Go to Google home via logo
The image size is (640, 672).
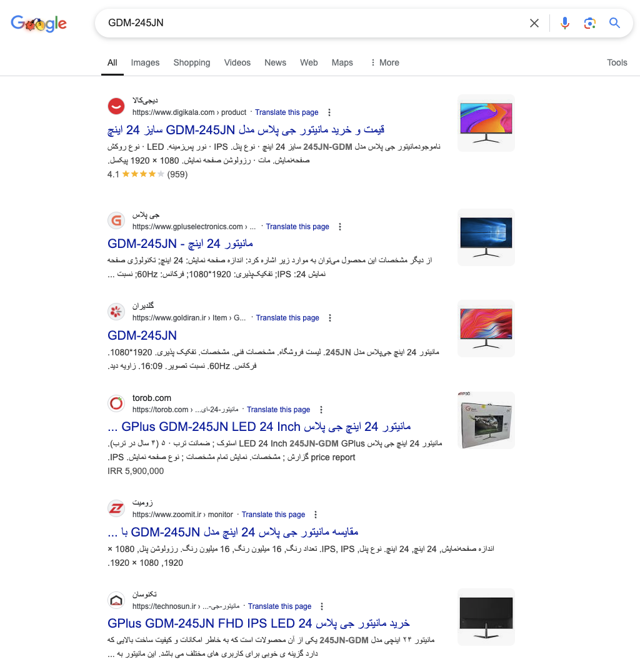click(39, 24)
